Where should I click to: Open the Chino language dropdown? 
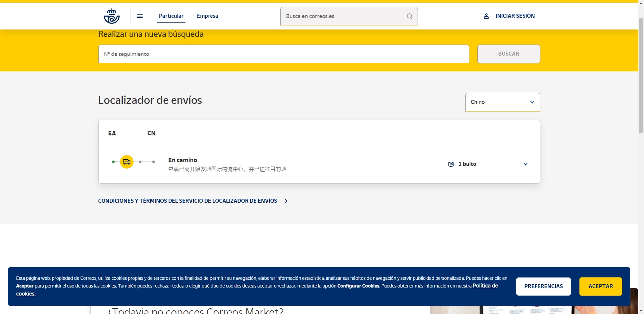[x=502, y=102]
